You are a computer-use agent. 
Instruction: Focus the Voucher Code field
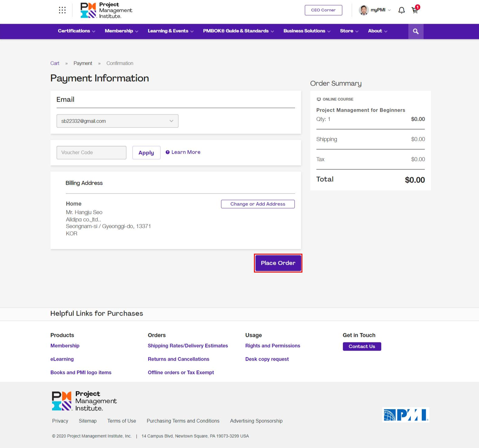[91, 152]
